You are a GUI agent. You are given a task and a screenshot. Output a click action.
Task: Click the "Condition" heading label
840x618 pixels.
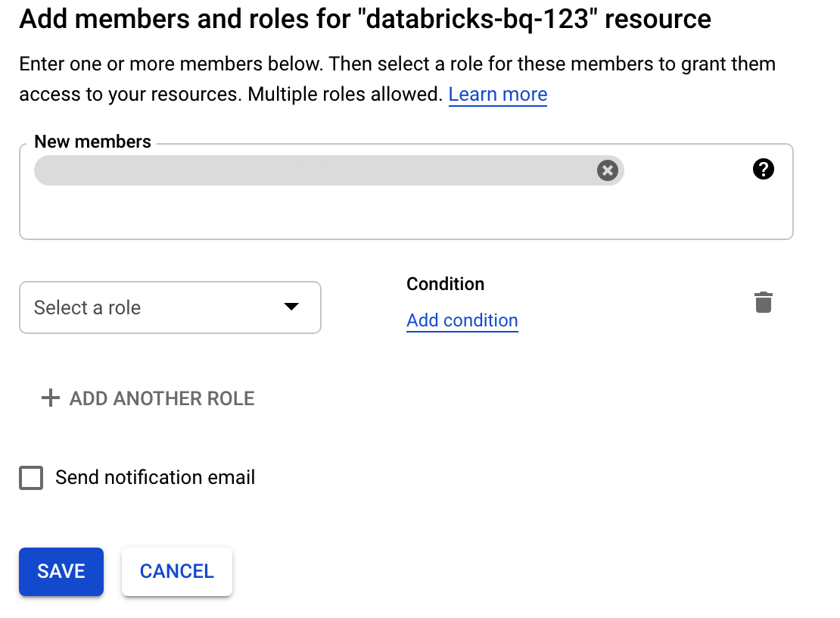pos(445,284)
